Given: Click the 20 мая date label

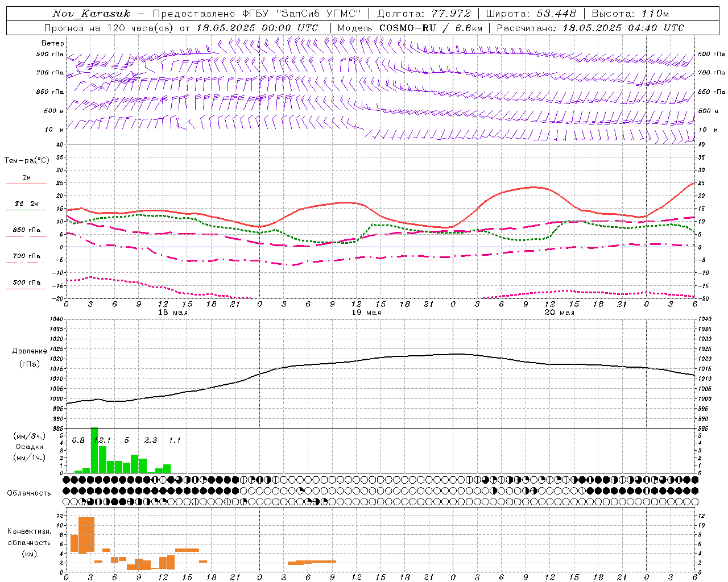Looking at the screenshot, I should tap(559, 313).
